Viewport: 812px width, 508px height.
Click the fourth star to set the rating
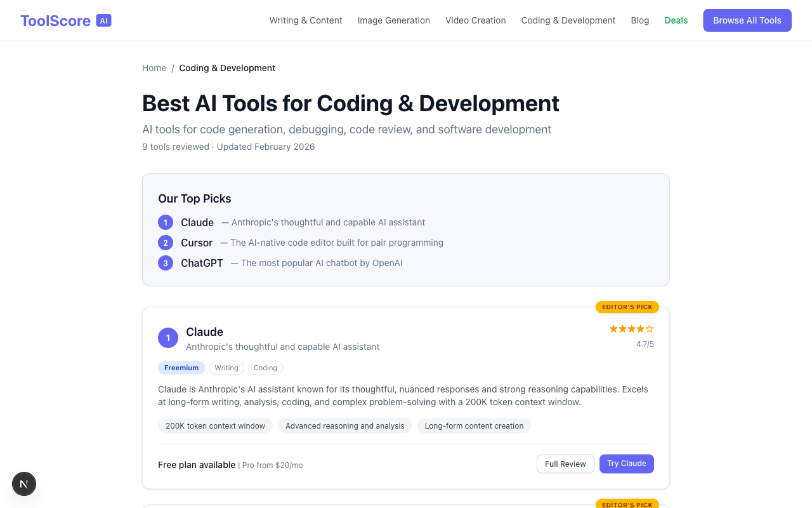point(640,329)
